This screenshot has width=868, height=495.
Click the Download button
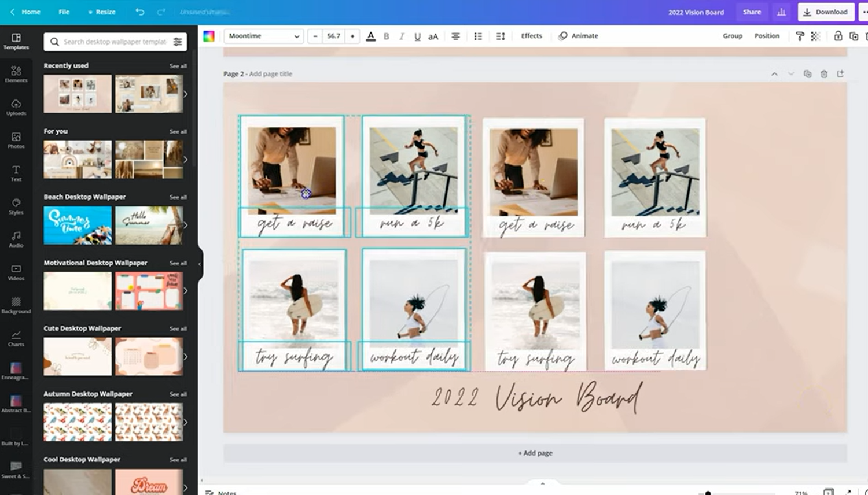826,12
